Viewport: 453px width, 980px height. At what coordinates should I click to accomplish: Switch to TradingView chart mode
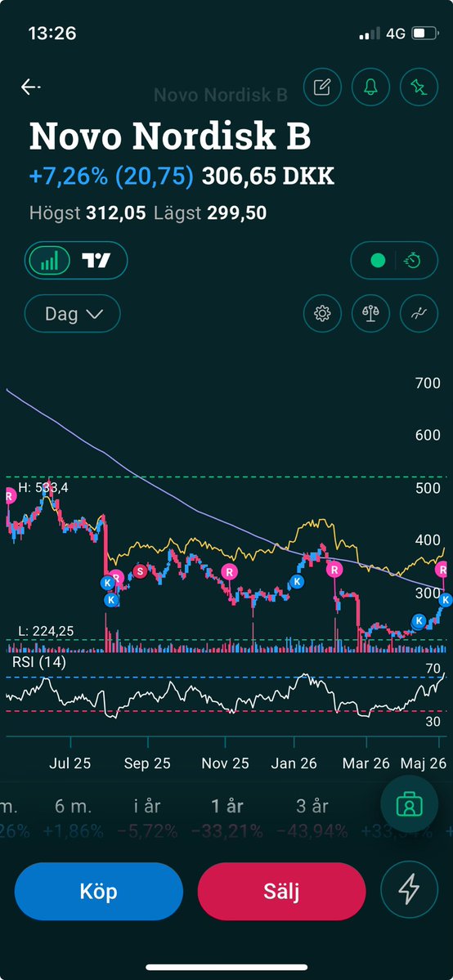[96, 260]
